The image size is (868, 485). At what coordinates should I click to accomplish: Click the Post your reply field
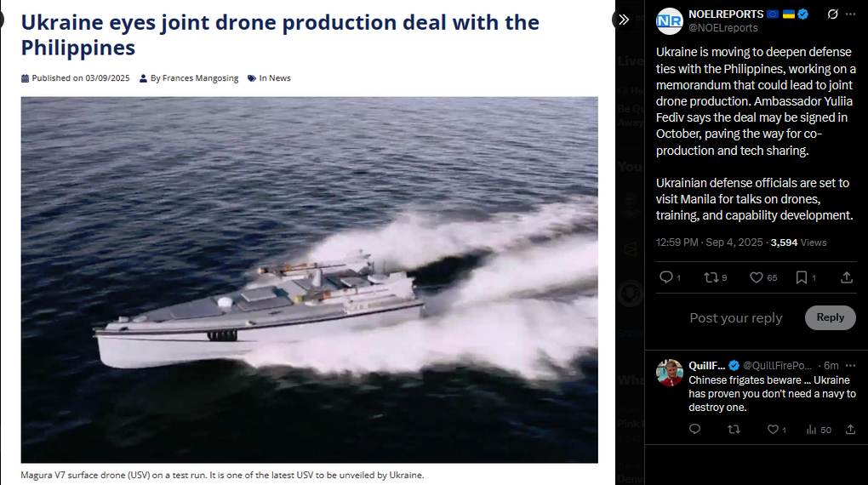[x=735, y=317]
